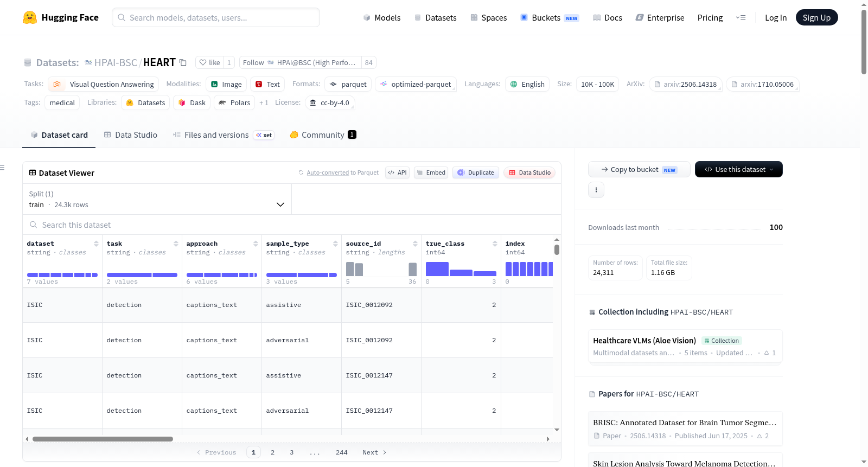This screenshot has width=868, height=467.
Task: Go to Spaces in top navigation
Action: click(x=488, y=17)
